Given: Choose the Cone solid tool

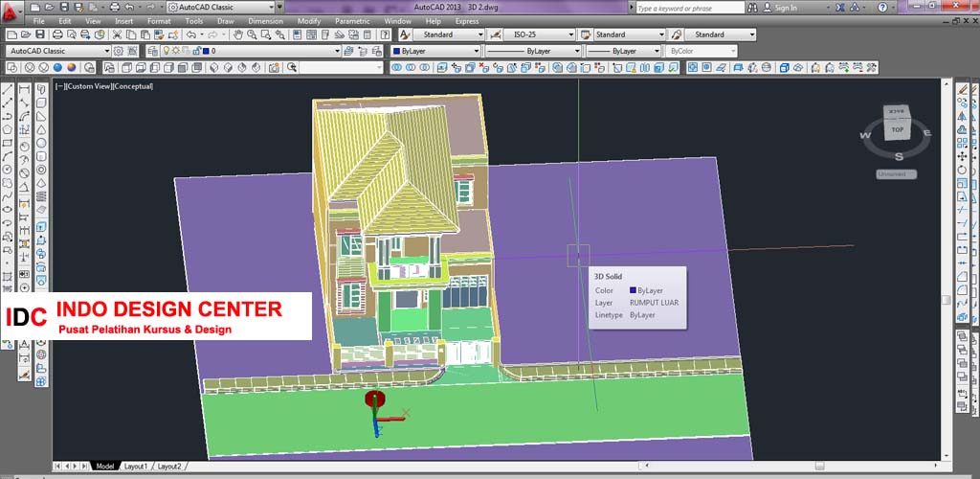Looking at the screenshot, I should [41, 129].
